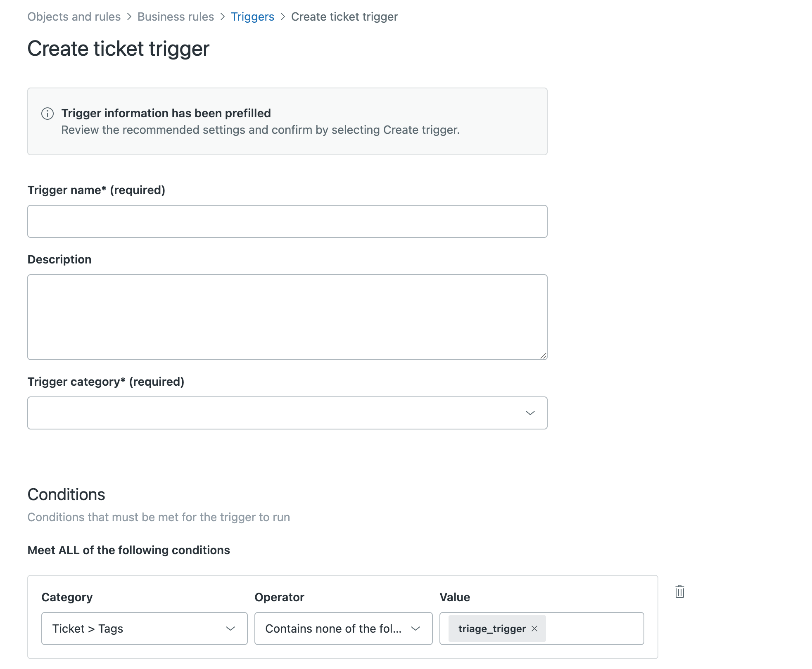Click inside the Description text area

(x=287, y=317)
